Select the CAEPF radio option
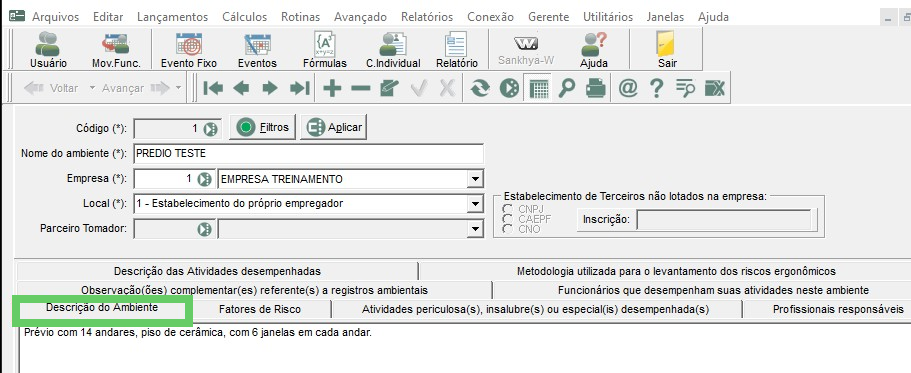Image resolution: width=911 pixels, height=373 pixels. coord(508,218)
